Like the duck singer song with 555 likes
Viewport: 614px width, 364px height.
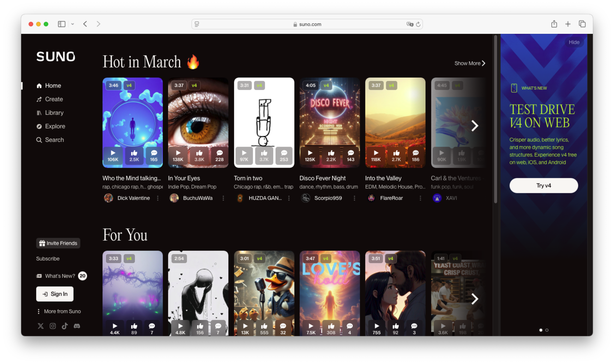pyautogui.click(x=264, y=328)
